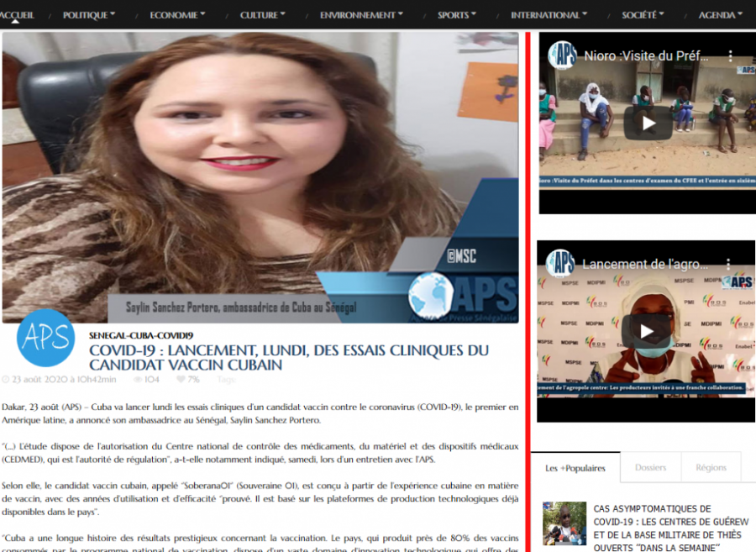Open the ECONOMIE menu
The width and height of the screenshot is (756, 552).
[177, 15]
